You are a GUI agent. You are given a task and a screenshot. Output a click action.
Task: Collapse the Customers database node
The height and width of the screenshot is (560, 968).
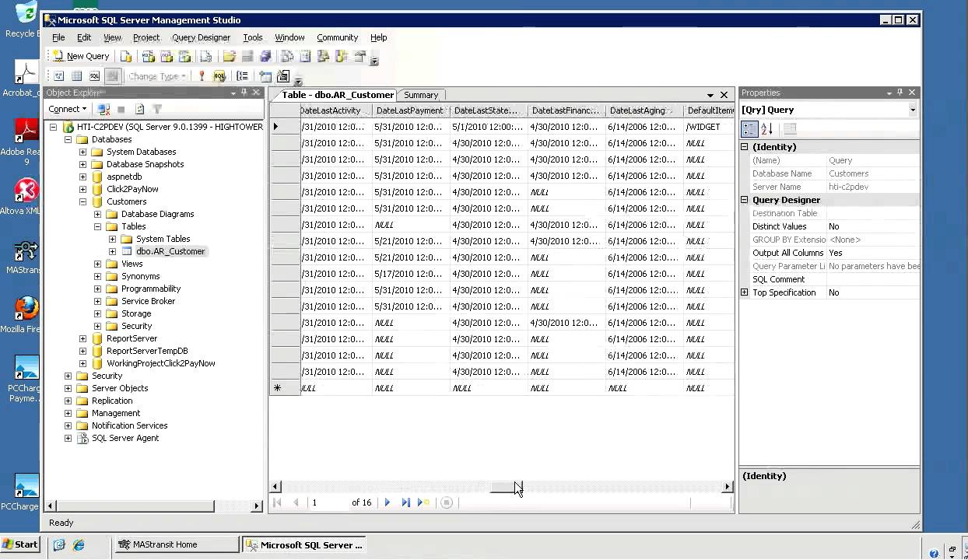[x=82, y=201]
